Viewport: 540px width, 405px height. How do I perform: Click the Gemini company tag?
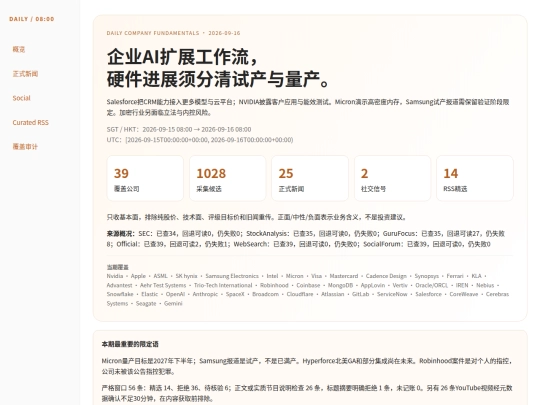[173, 304]
